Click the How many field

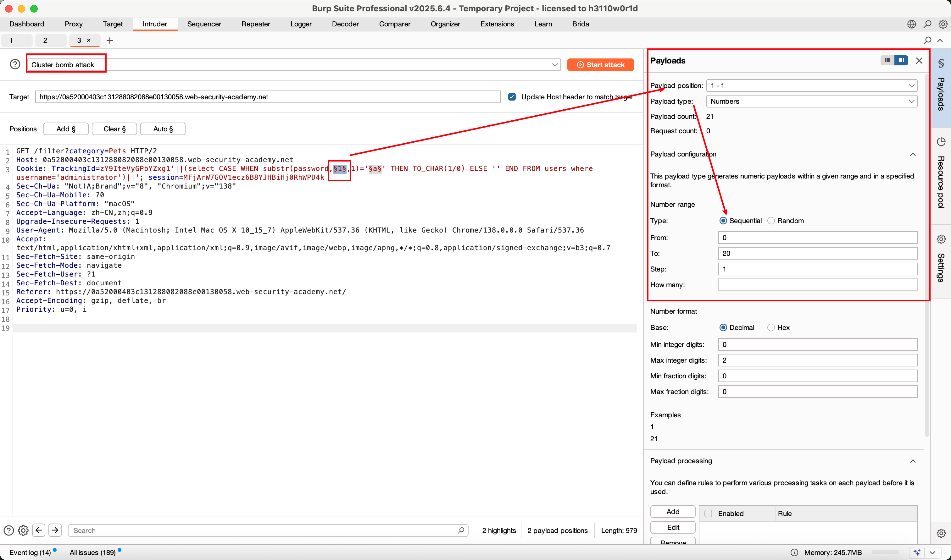[817, 285]
